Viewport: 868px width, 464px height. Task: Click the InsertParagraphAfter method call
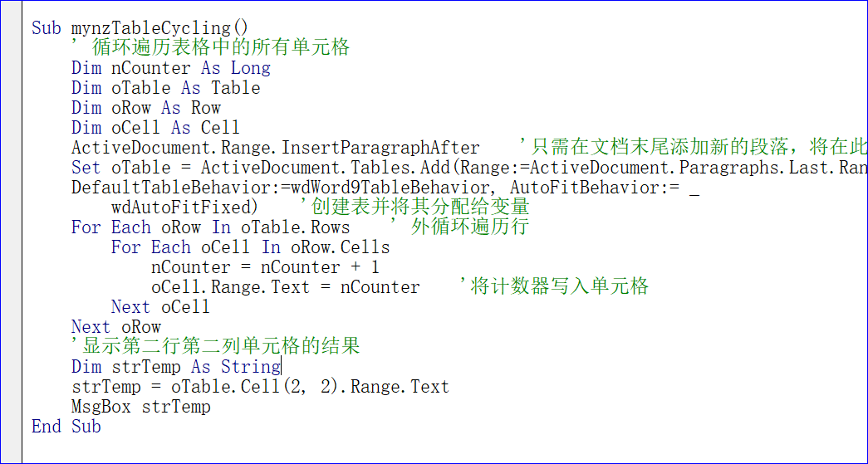(x=380, y=148)
